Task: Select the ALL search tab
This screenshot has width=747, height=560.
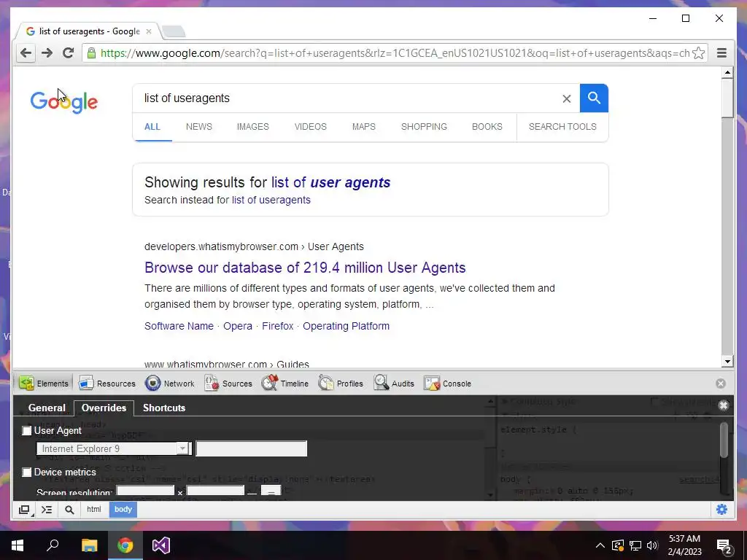Action: point(152,127)
